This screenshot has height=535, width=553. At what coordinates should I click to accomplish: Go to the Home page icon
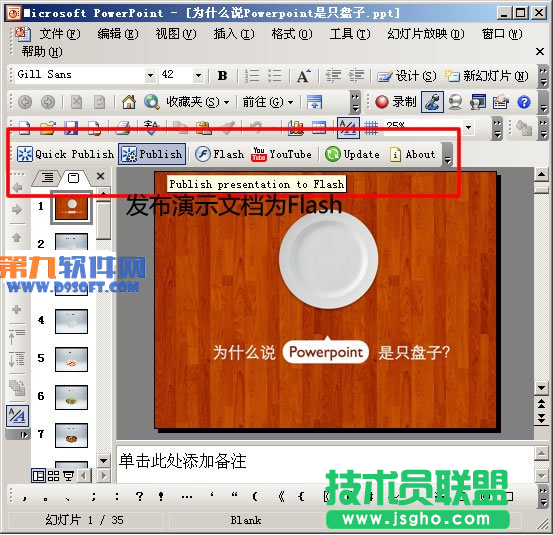coord(129,102)
